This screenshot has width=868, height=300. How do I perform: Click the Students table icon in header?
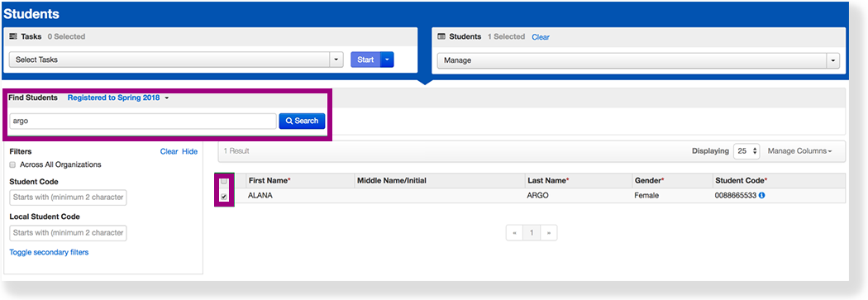pos(441,36)
